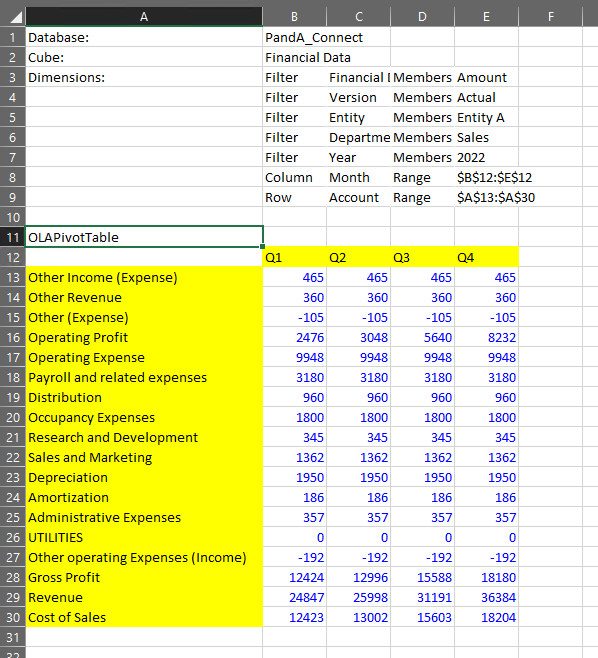This screenshot has height=658, width=598.
Task: Click the 'Cube:' cell
Action: (x=144, y=57)
